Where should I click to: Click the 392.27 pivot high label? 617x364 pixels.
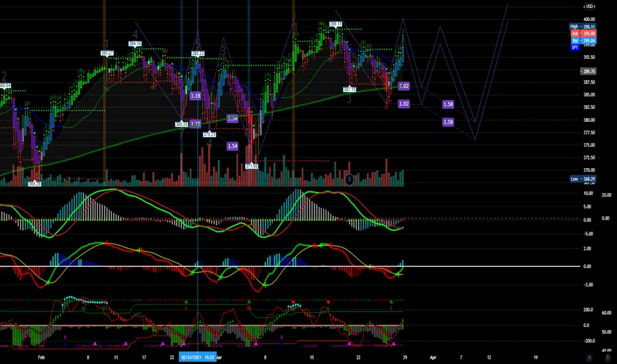(x=107, y=53)
